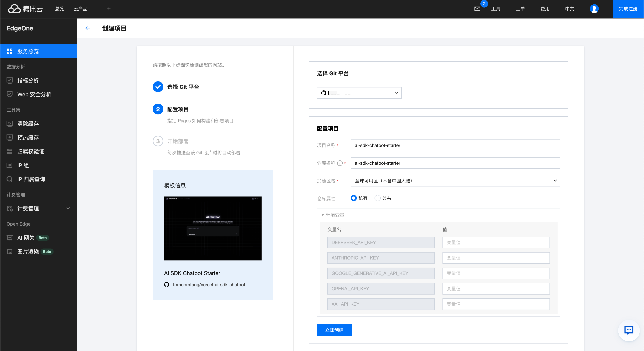644x351 pixels.
Task: Expand 计费管理 sidebar submenu
Action: [x=68, y=208]
